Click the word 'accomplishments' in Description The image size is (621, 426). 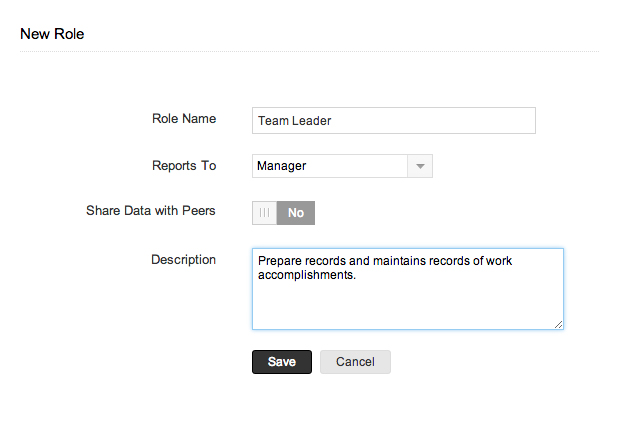(x=306, y=275)
